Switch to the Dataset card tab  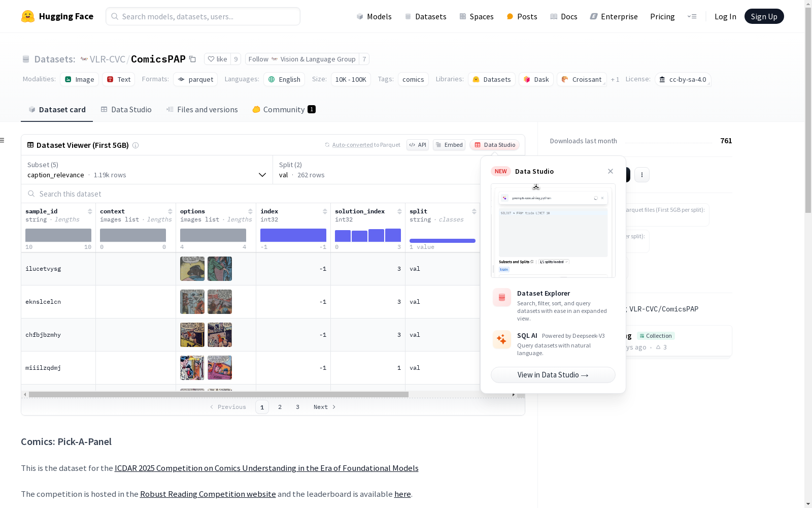pos(57,110)
